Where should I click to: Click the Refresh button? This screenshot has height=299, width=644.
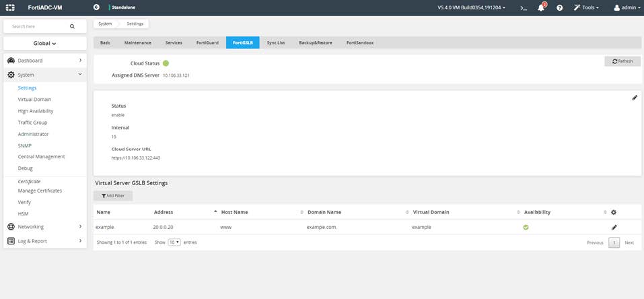[x=622, y=61]
